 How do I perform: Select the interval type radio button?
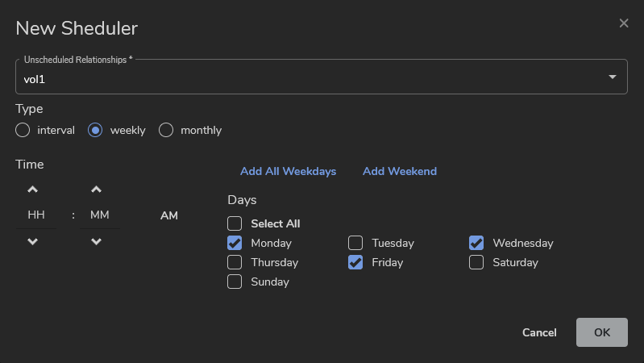[23, 130]
